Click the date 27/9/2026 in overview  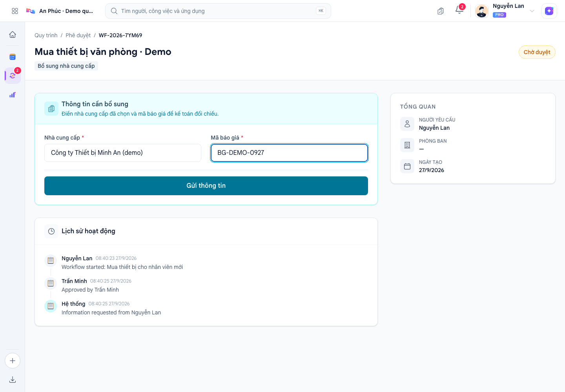tap(432, 170)
